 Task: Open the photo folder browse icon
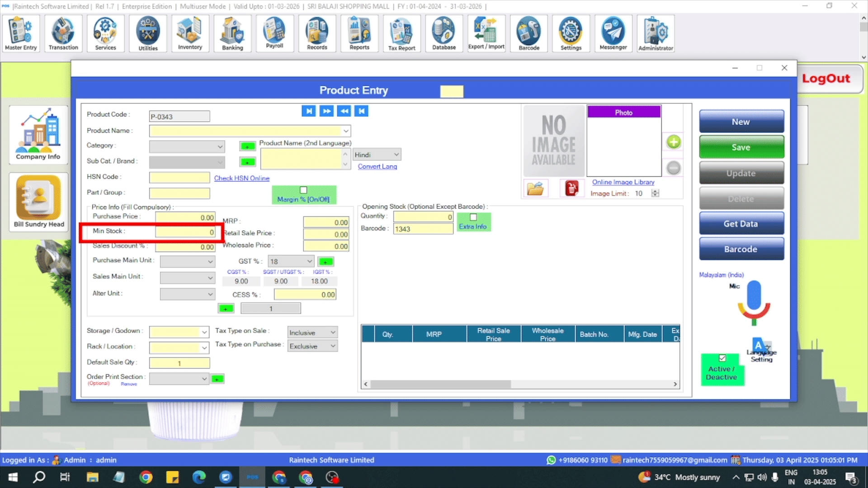pyautogui.click(x=535, y=188)
